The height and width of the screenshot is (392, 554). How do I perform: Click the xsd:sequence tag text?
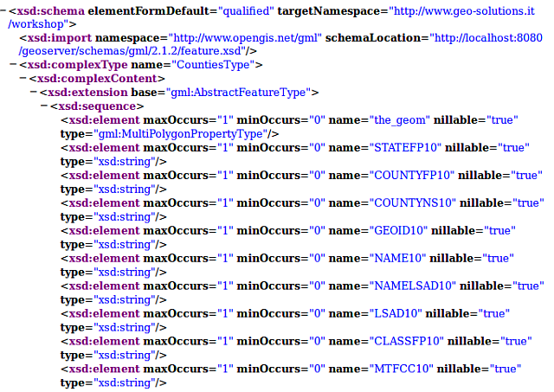[x=97, y=106]
